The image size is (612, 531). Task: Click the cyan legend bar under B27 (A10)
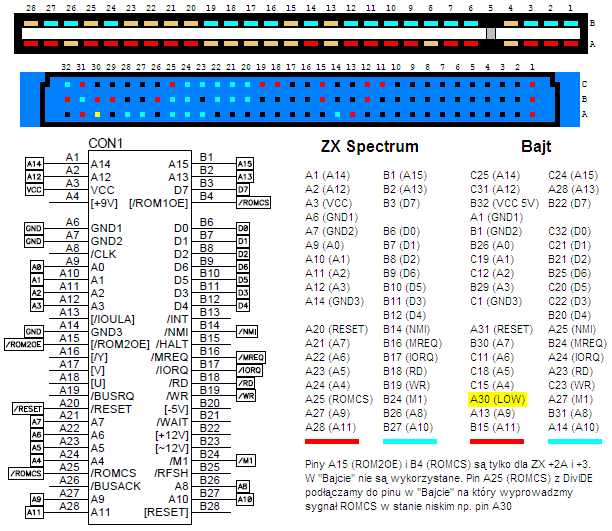pos(410,442)
